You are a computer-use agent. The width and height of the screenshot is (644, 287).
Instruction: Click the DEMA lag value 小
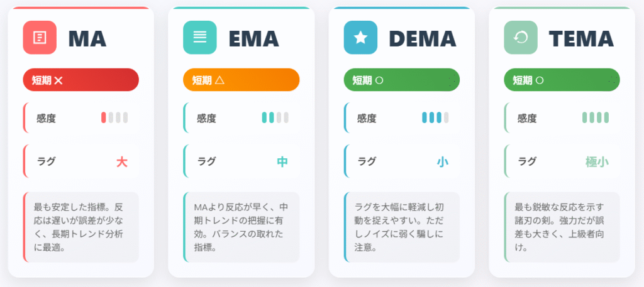click(x=442, y=162)
